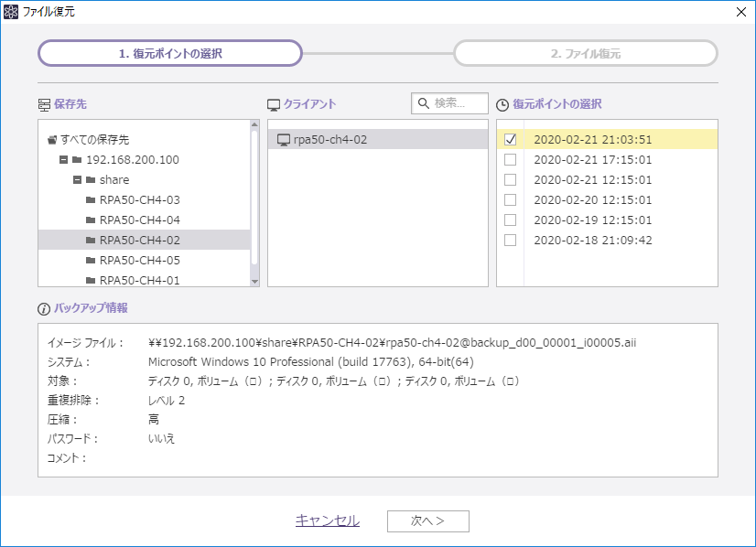
Task: Tick the 2020-02-20 12:15:01 restore point checkbox
Action: [511, 200]
